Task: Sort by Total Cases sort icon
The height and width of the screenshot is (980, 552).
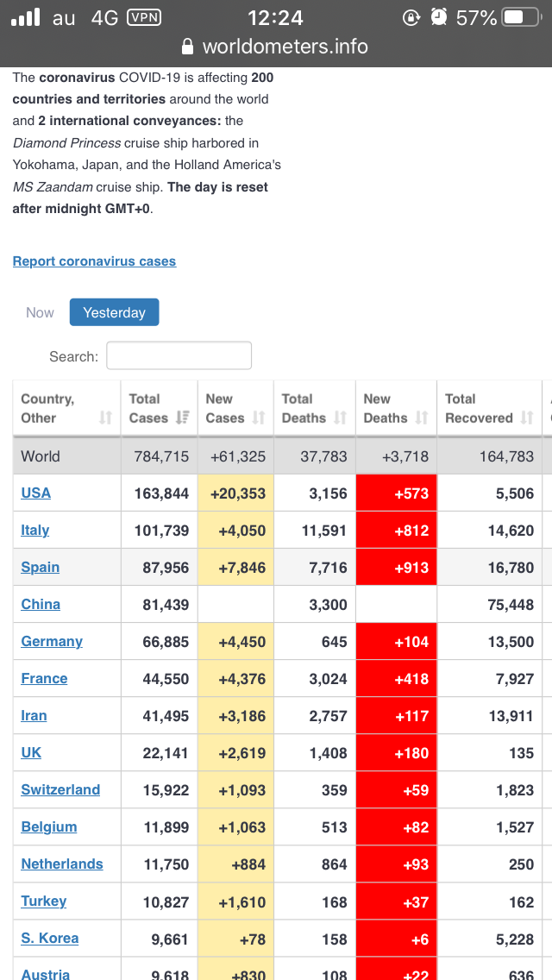Action: coord(182,418)
